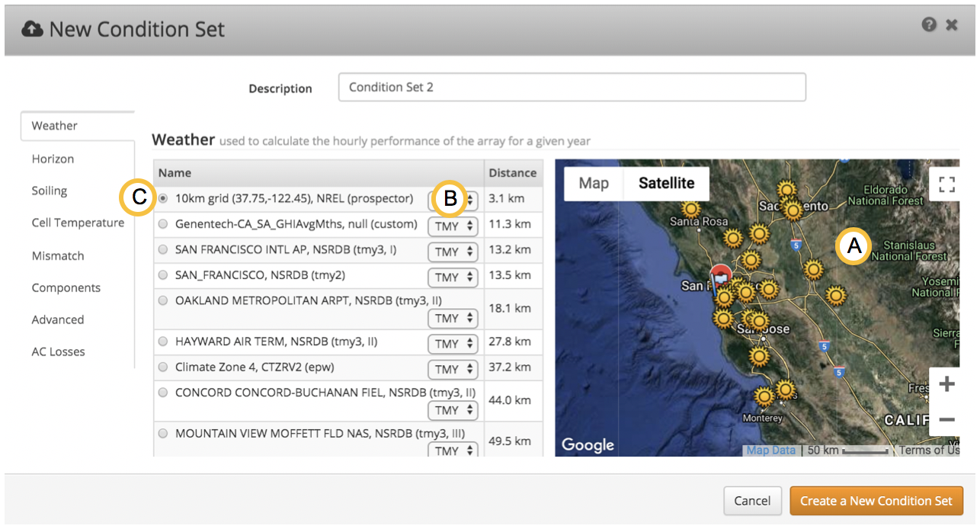Click the help question mark icon
The width and height of the screenshot is (980, 529).
pyautogui.click(x=929, y=24)
